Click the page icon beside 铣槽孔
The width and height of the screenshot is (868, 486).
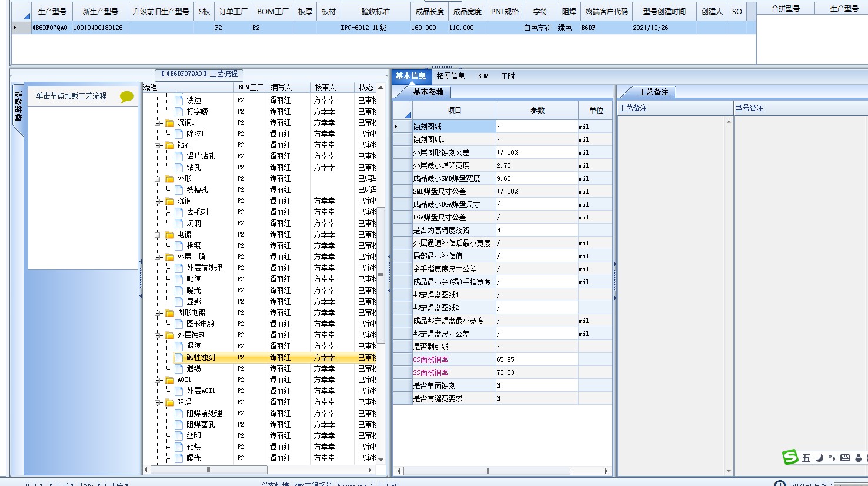click(179, 190)
